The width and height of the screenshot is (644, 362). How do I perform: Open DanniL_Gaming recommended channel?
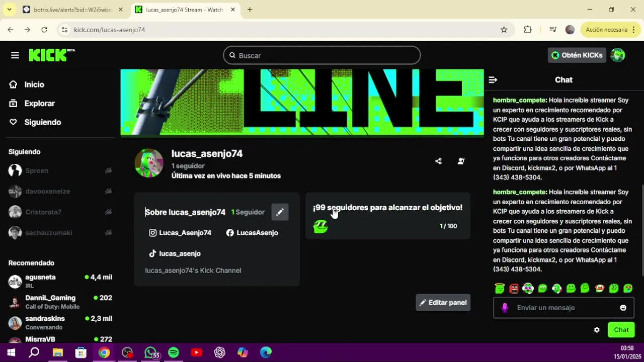(60, 302)
